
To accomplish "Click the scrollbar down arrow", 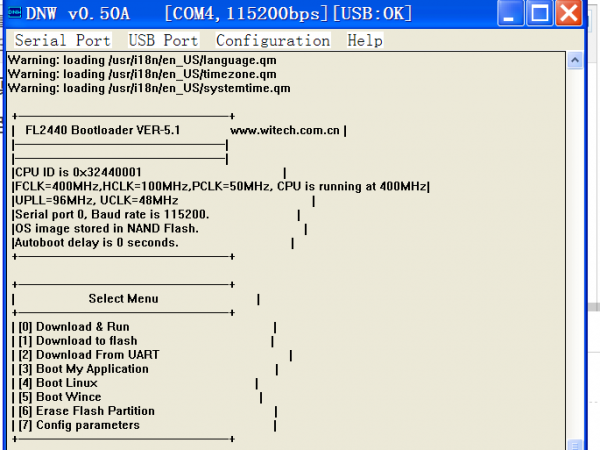I will pyautogui.click(x=574, y=443).
